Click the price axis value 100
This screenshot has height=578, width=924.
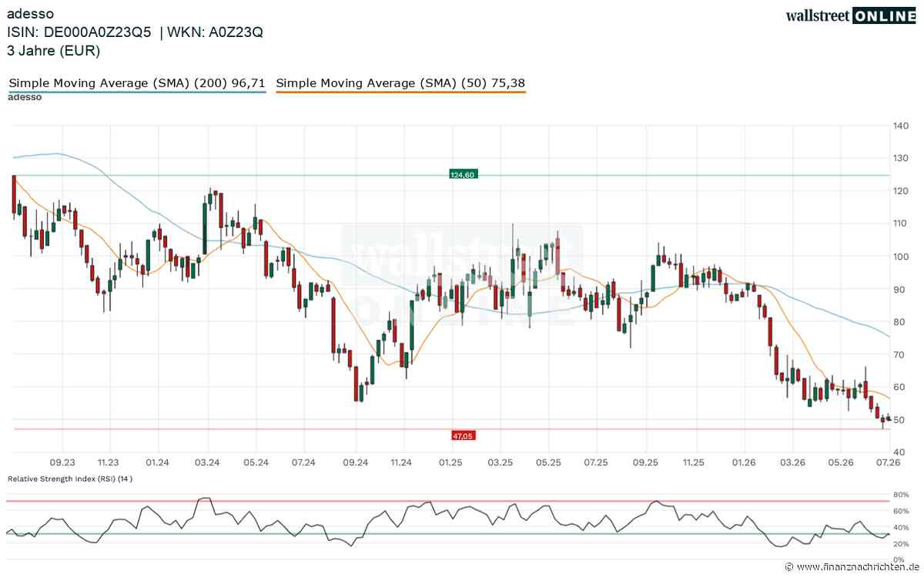902,257
